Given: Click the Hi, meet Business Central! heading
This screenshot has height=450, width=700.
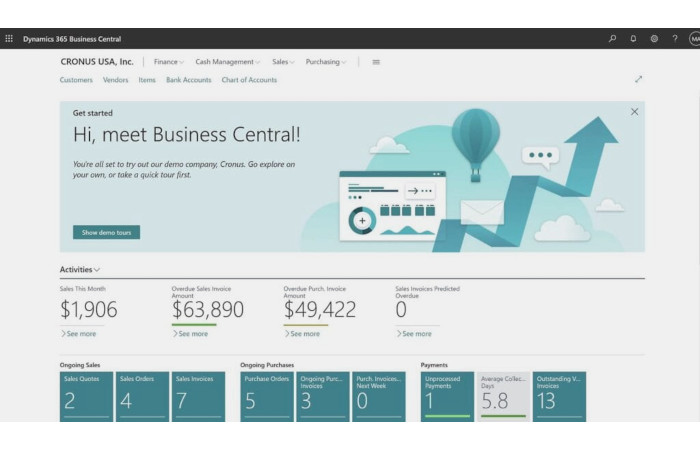Looking at the screenshot, I should (x=187, y=134).
